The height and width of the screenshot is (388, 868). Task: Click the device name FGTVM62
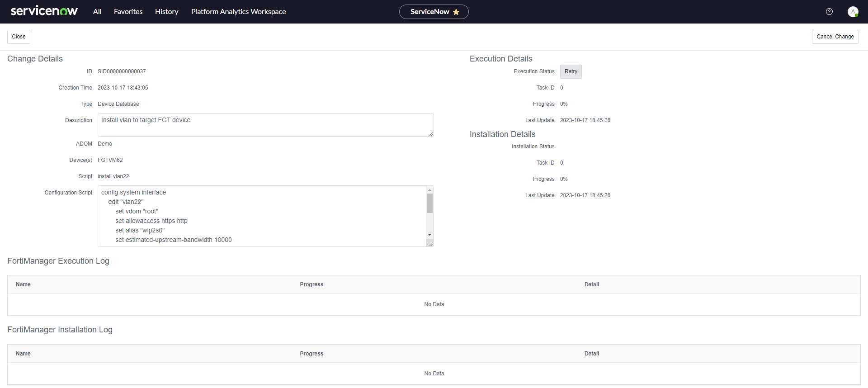coord(110,160)
